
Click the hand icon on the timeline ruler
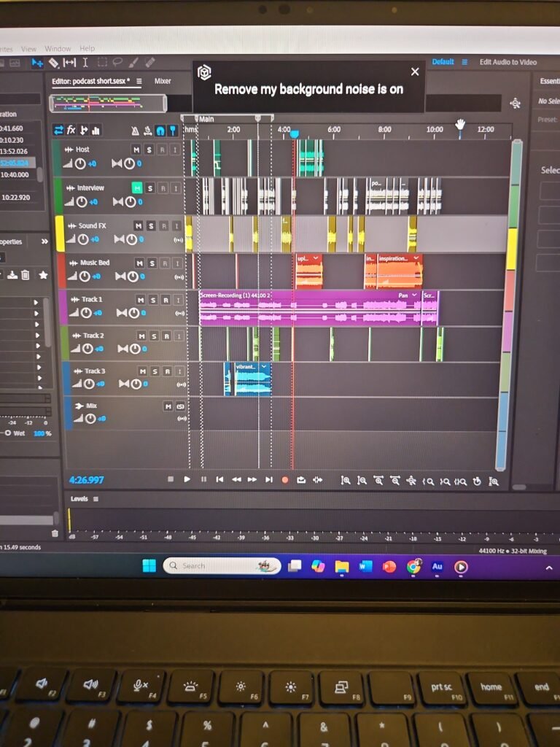point(459,125)
